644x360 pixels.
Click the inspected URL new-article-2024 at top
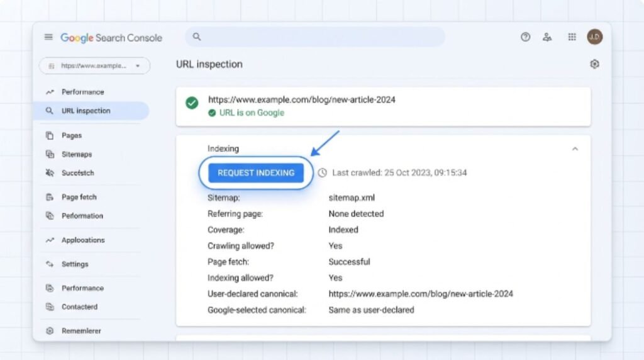pos(301,100)
